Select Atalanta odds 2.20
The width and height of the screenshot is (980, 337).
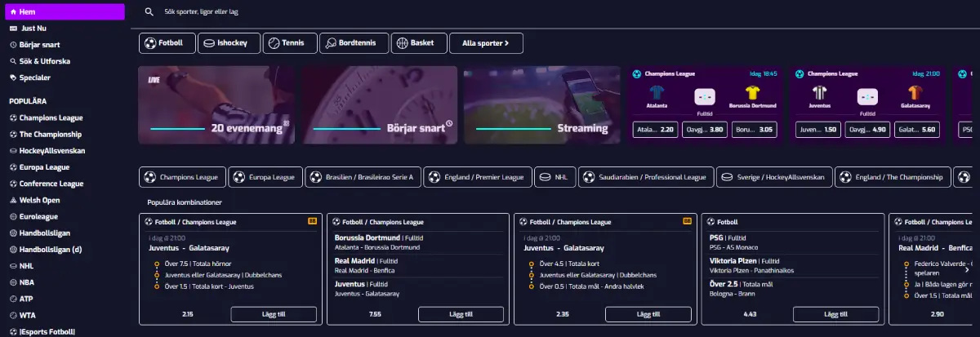656,130
